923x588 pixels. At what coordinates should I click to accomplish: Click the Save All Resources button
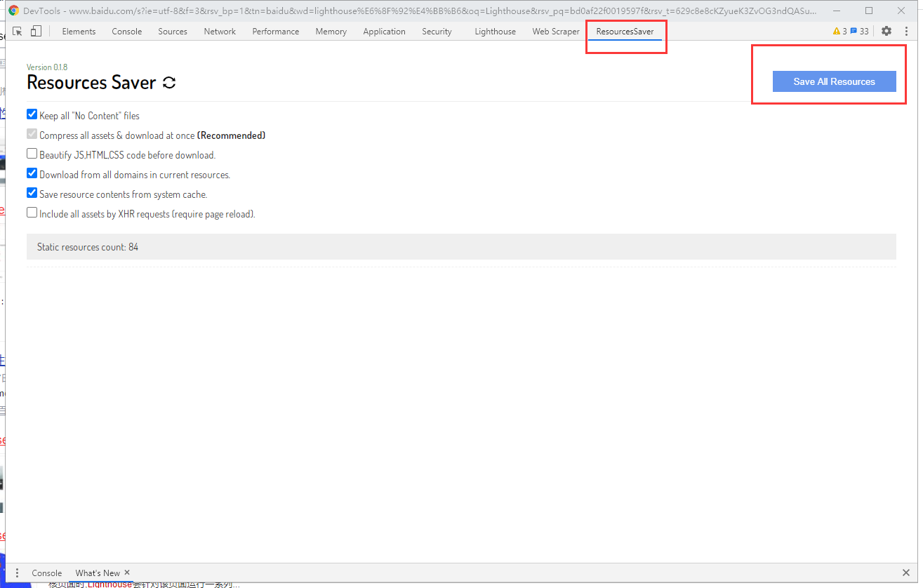(835, 81)
